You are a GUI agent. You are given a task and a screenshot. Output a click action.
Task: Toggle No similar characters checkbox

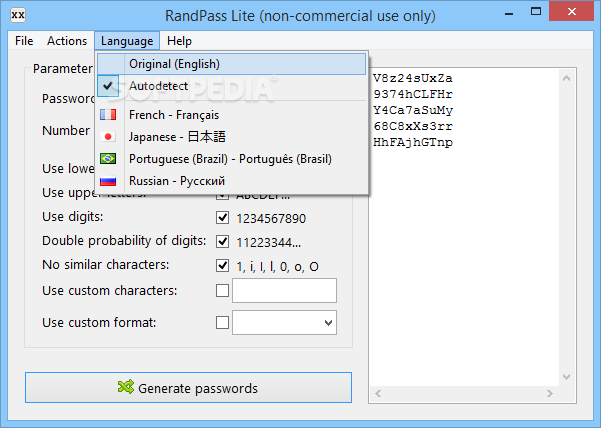tap(222, 266)
